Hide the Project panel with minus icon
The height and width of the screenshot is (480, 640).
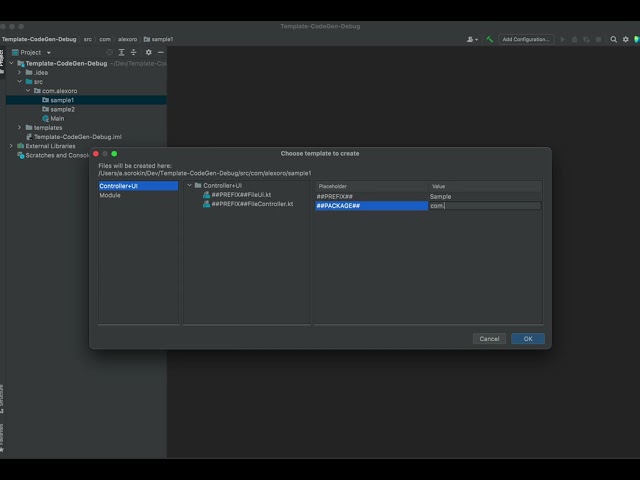[161, 52]
